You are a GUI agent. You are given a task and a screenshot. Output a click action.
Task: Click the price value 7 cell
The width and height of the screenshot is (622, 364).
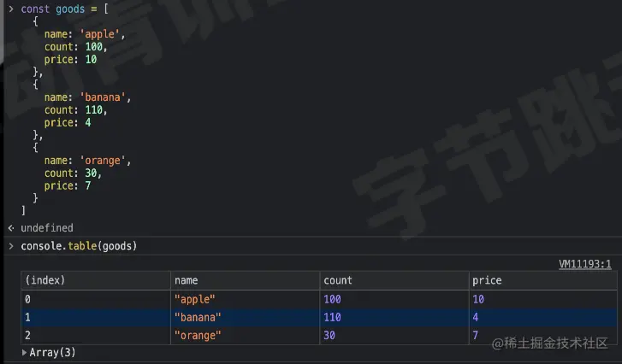click(x=476, y=335)
